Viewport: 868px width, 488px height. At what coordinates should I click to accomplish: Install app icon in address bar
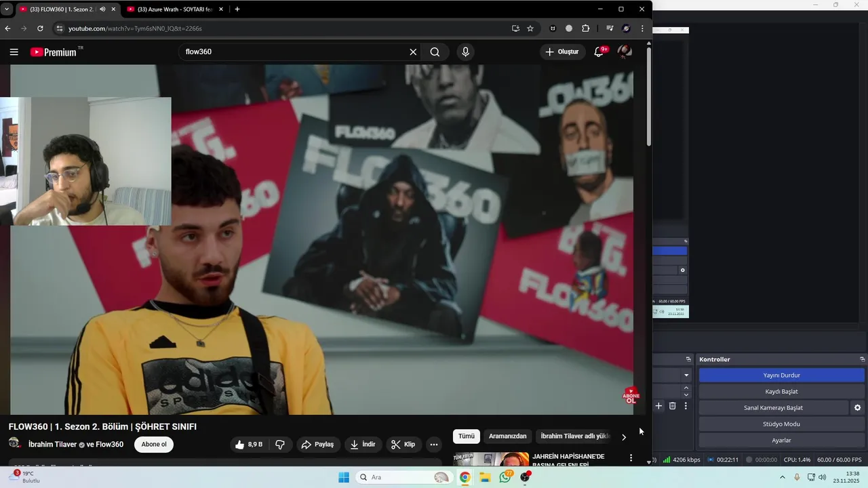point(515,28)
